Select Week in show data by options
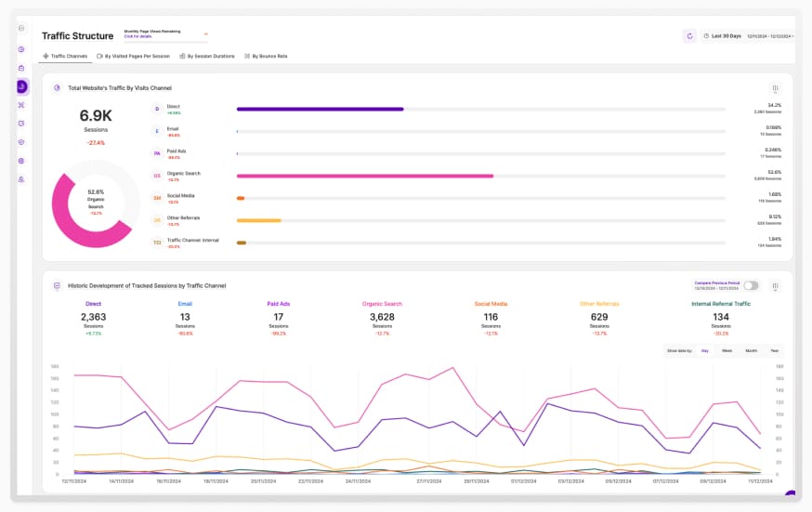Screen dimensions: 812x512 (727, 351)
